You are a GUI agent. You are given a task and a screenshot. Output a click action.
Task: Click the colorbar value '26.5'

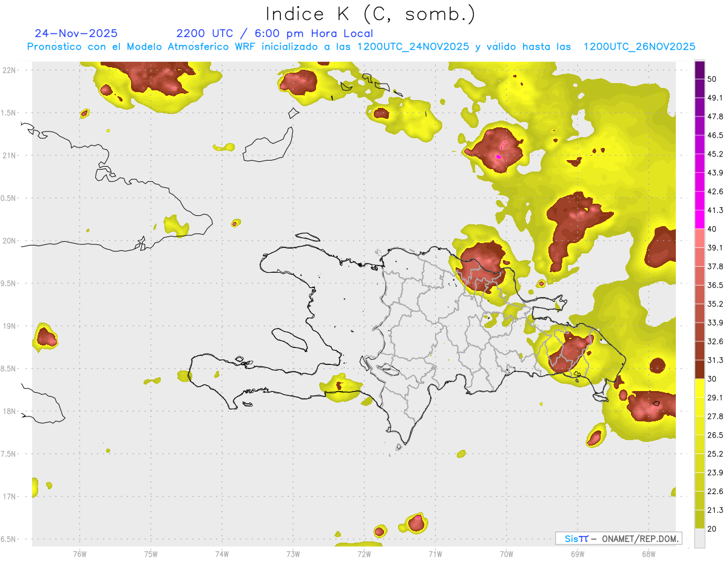715,435
